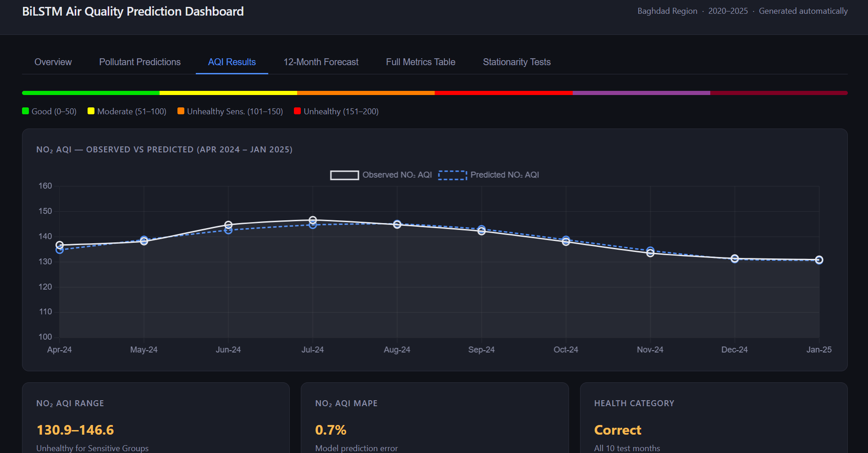Click the yellow Moderate (51–100) legend swatch
The width and height of the screenshot is (868, 453).
coord(91,111)
